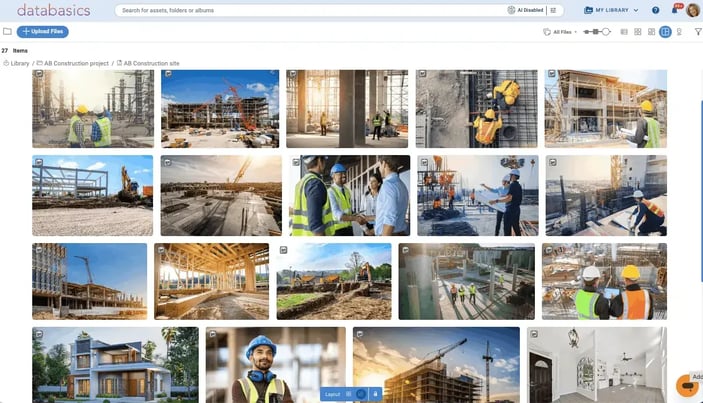Screen dimensions: 703x403
Task: Click the Upload Files button
Action: (43, 31)
